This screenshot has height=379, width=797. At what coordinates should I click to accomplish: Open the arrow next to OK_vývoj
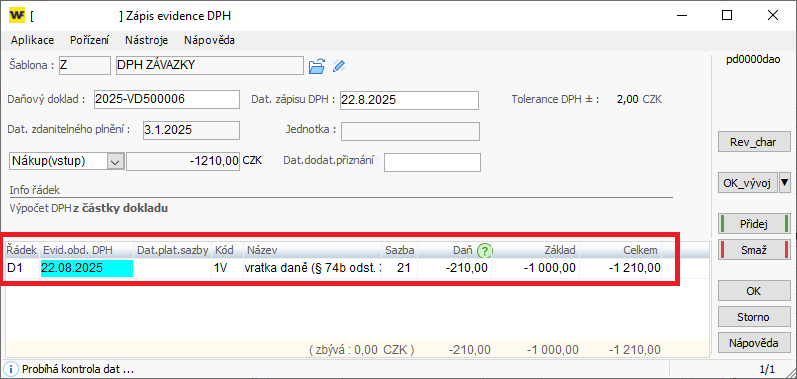pos(785,183)
